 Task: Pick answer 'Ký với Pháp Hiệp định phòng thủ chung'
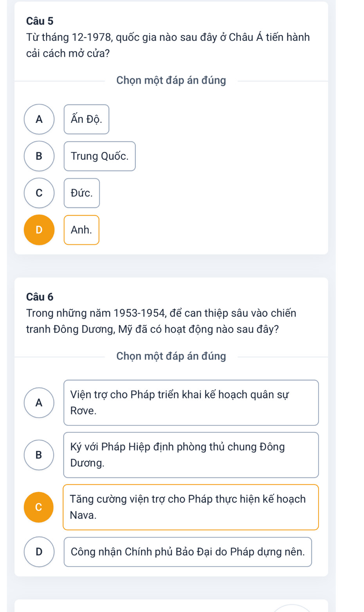191,455
